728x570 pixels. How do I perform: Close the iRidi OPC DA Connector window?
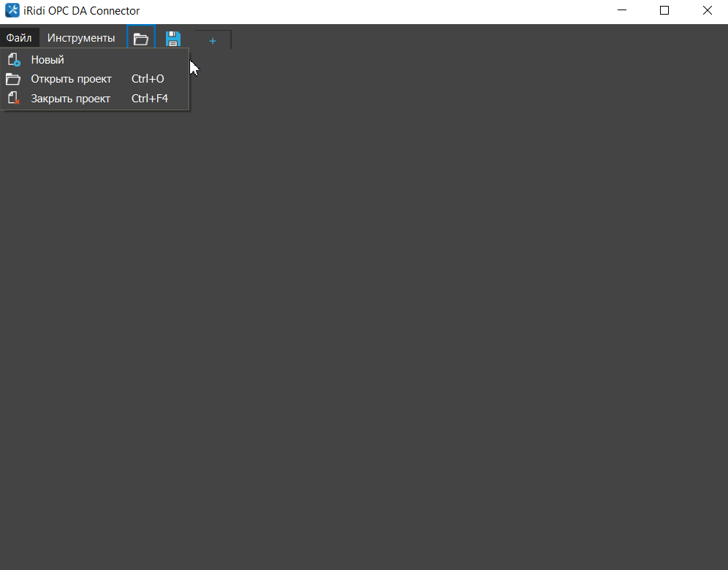click(x=707, y=11)
